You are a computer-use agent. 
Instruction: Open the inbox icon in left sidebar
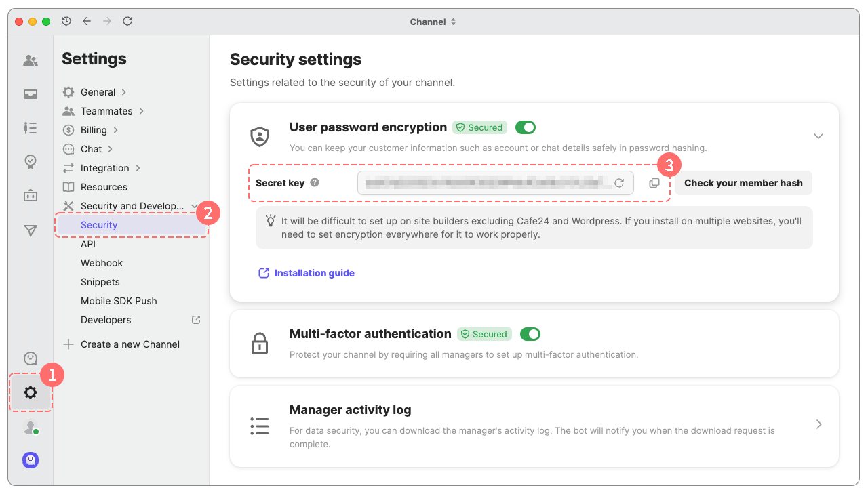click(31, 94)
